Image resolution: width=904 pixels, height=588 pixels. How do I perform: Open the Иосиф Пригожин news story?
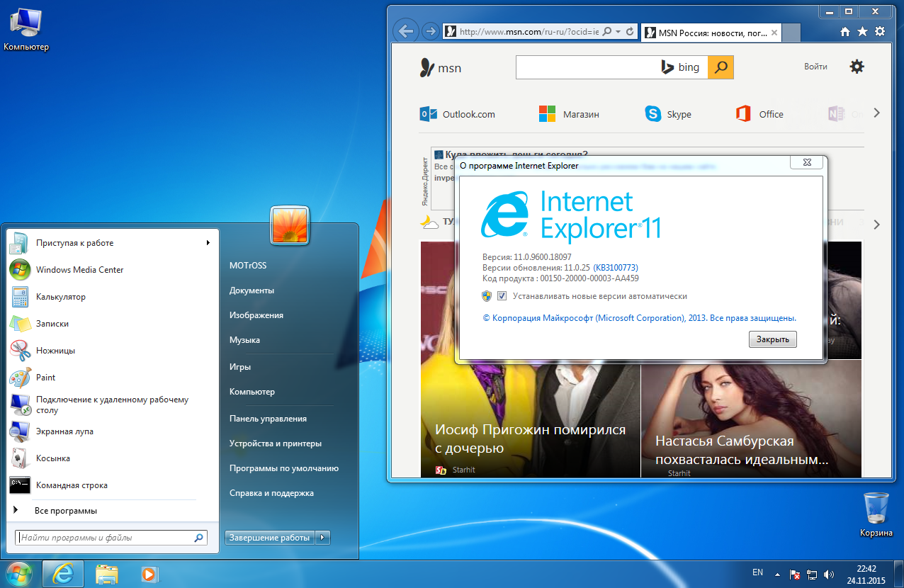tap(531, 439)
